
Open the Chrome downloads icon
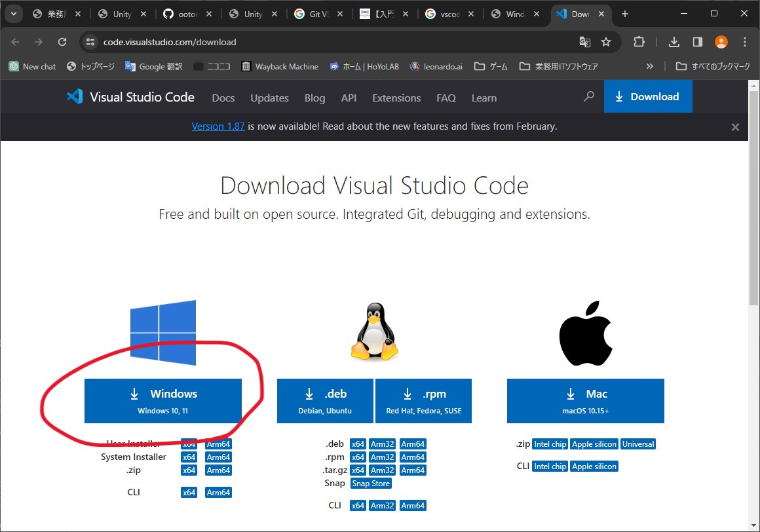coord(674,42)
